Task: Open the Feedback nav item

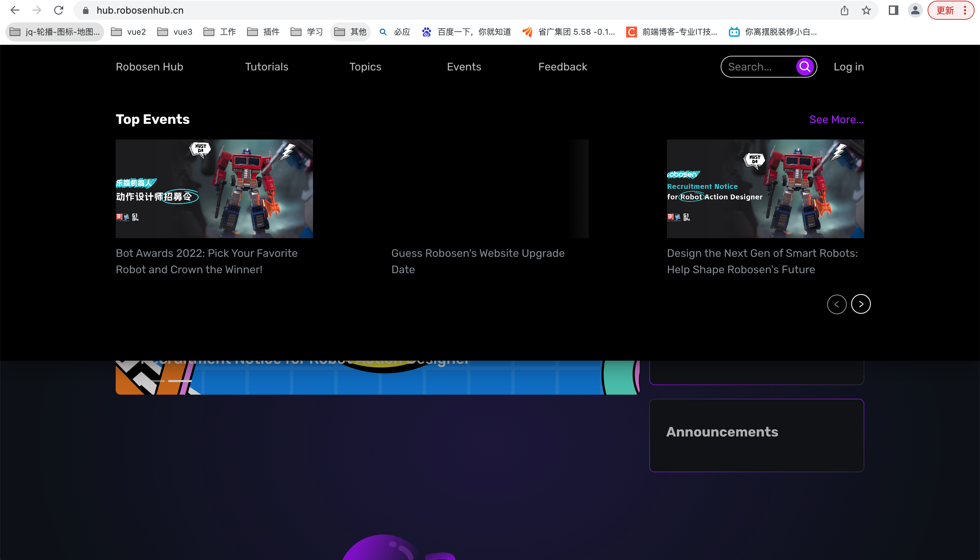Action: pyautogui.click(x=563, y=67)
